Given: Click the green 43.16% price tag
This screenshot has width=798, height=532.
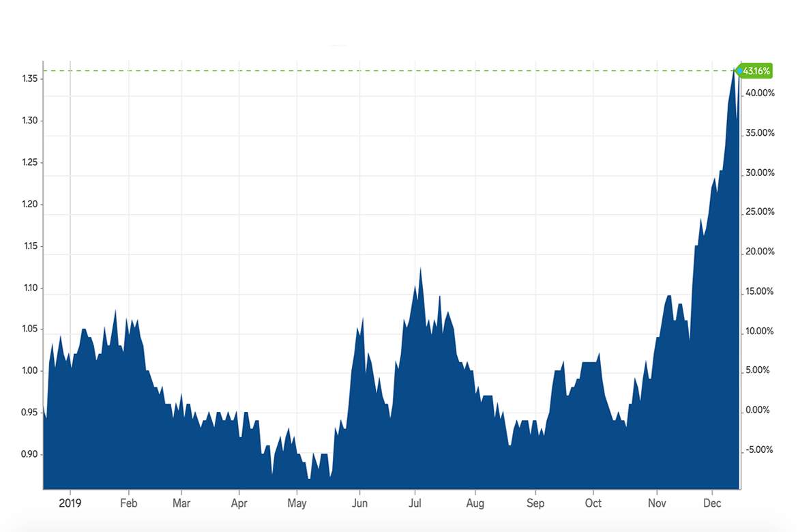Looking at the screenshot, I should coord(755,71).
